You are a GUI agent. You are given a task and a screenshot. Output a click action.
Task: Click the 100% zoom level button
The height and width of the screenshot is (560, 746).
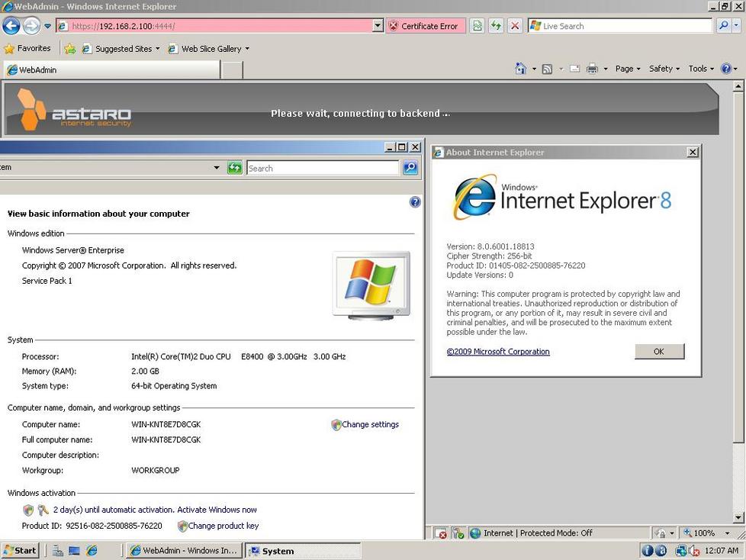699,533
